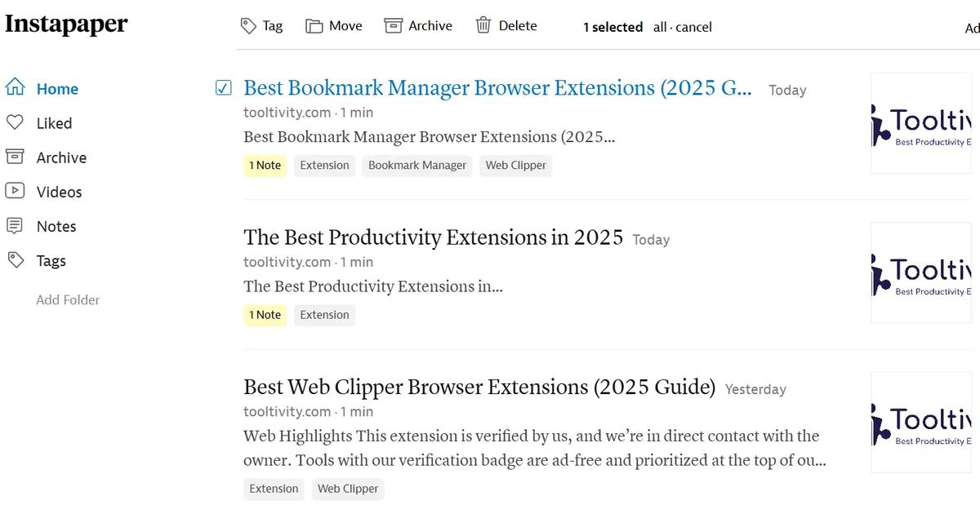Click the Archive label in the toolbar
Viewport: 980px width, 514px height.
[430, 26]
